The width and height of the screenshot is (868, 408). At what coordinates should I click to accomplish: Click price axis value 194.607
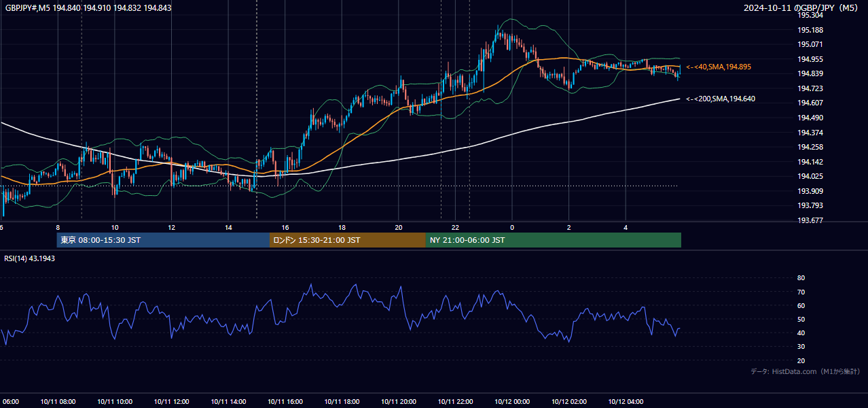810,103
